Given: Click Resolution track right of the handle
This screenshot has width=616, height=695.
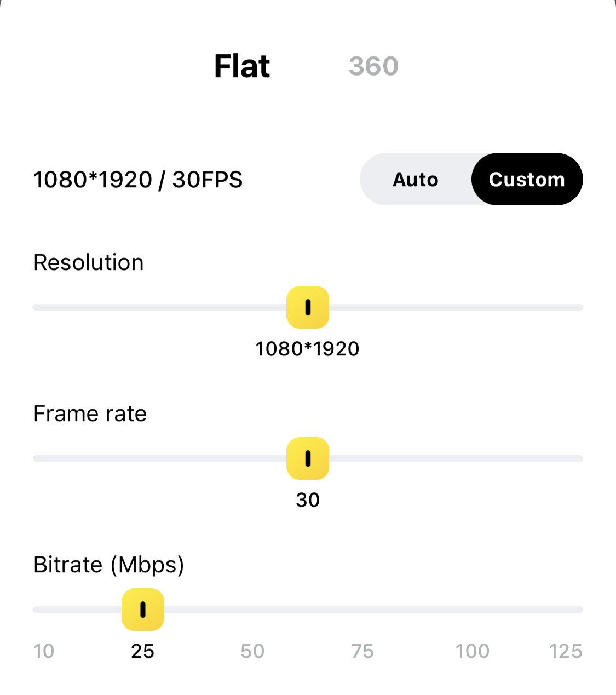Looking at the screenshot, I should point(456,307).
